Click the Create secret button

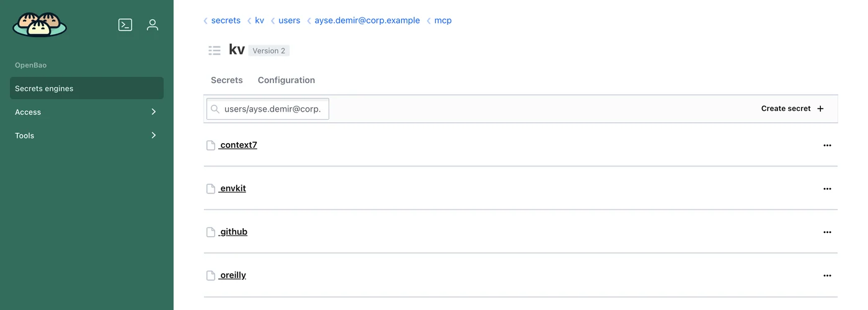792,108
